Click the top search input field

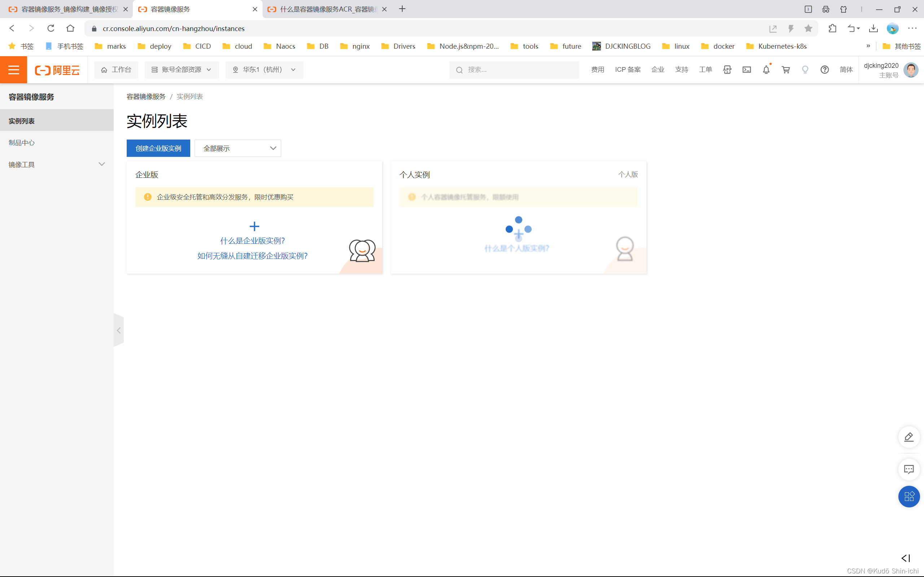tap(519, 70)
